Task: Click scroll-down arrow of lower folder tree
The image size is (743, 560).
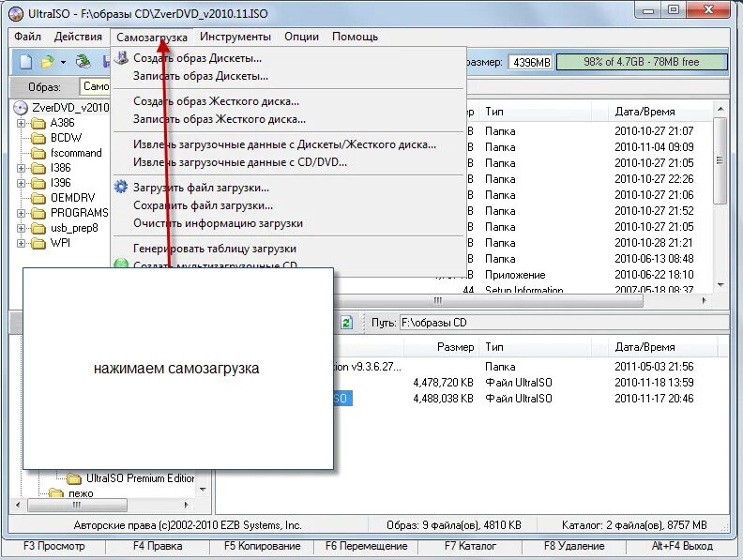Action: (204, 490)
